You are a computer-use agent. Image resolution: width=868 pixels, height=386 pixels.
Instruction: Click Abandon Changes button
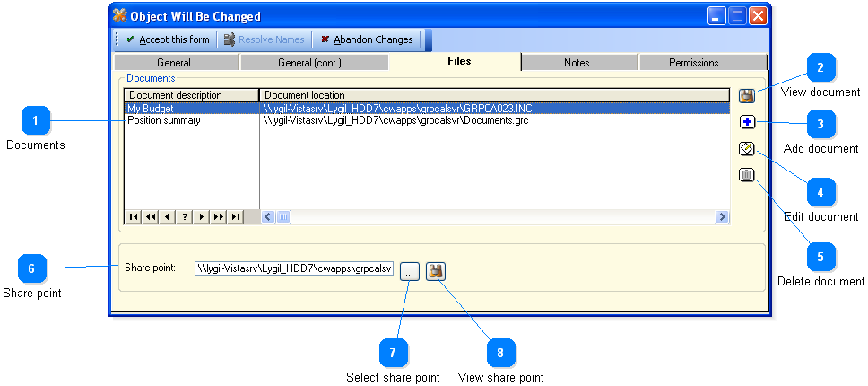(367, 39)
